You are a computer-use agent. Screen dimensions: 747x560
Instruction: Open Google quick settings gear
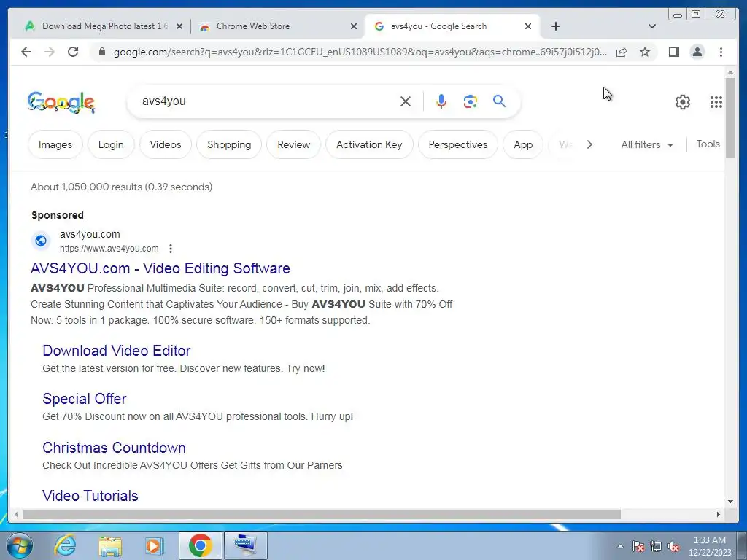click(x=683, y=102)
